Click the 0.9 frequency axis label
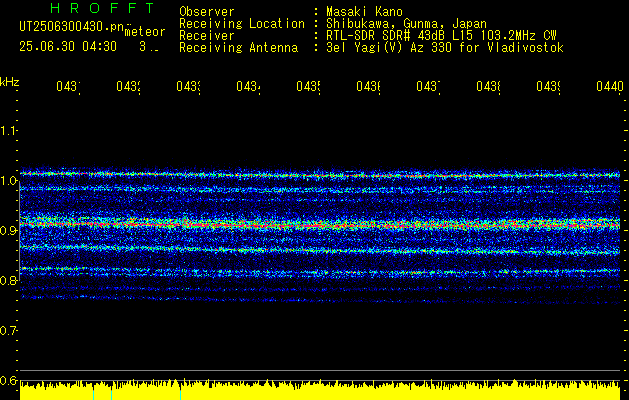629x400 pixels. (8, 231)
